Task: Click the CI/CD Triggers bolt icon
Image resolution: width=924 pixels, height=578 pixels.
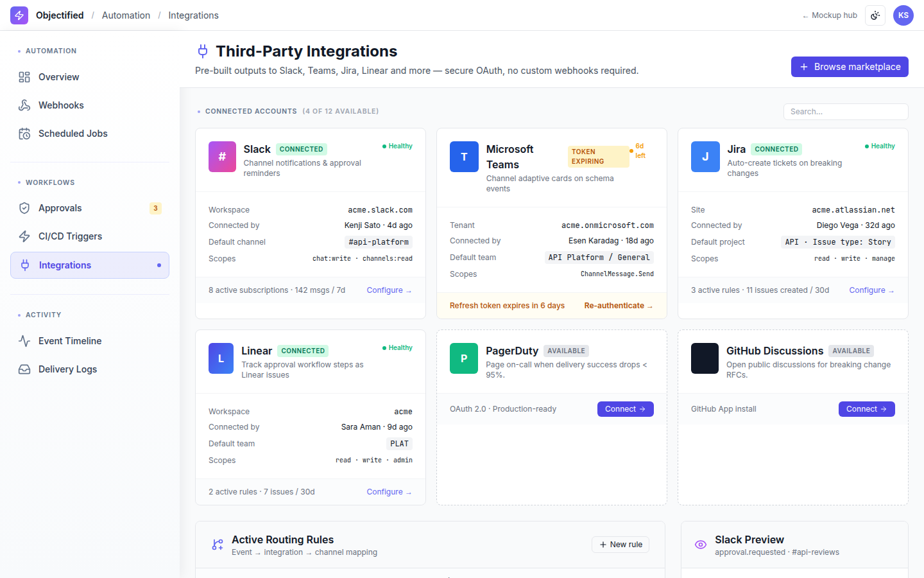Action: pyautogui.click(x=24, y=236)
